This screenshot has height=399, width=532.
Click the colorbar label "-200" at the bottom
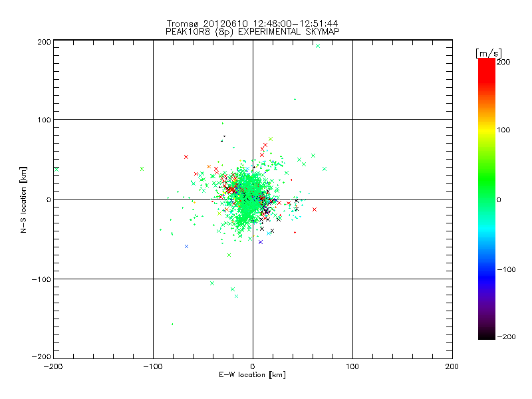pos(506,336)
